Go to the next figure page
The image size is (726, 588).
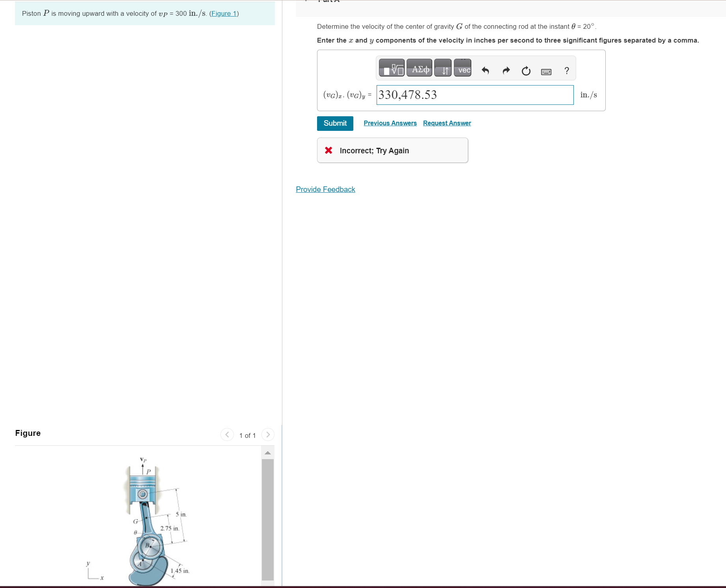[268, 434]
